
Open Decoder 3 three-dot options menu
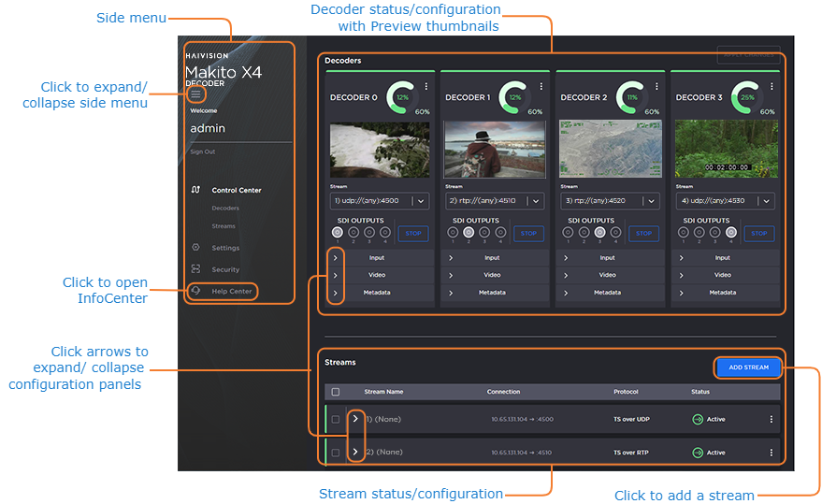[772, 87]
